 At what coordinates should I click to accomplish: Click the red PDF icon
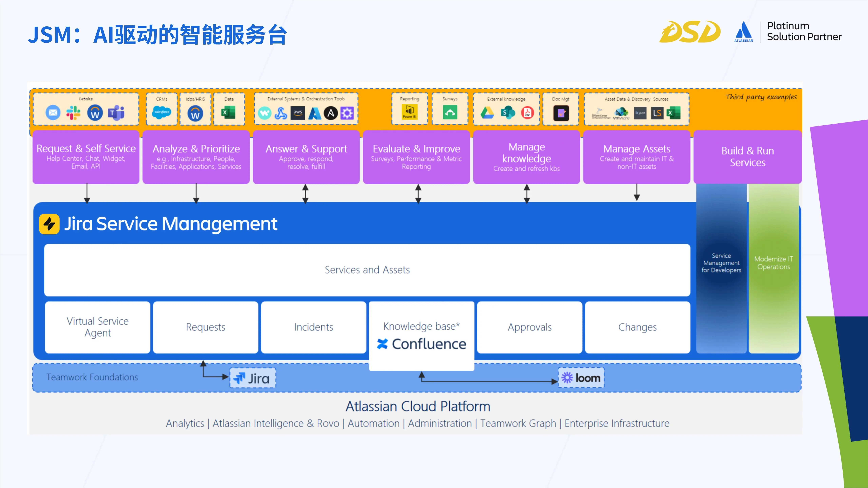click(527, 113)
